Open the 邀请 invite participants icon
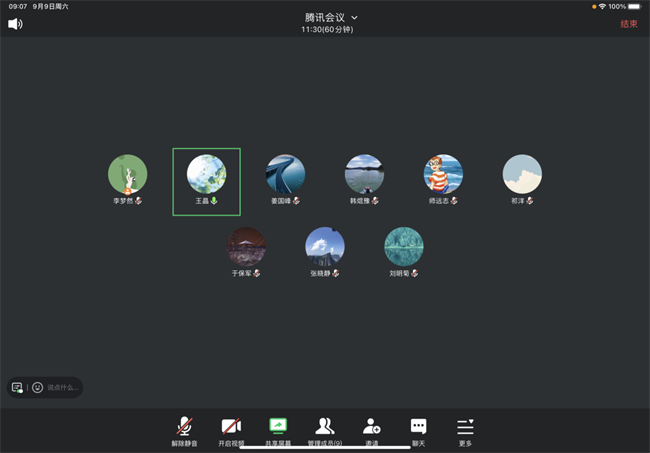The width and height of the screenshot is (650, 453). coord(372,431)
